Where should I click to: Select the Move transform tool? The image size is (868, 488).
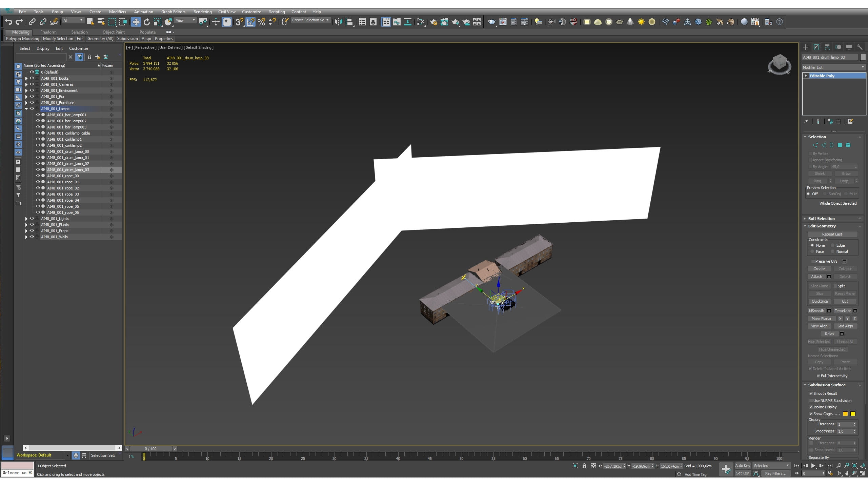pyautogui.click(x=136, y=22)
